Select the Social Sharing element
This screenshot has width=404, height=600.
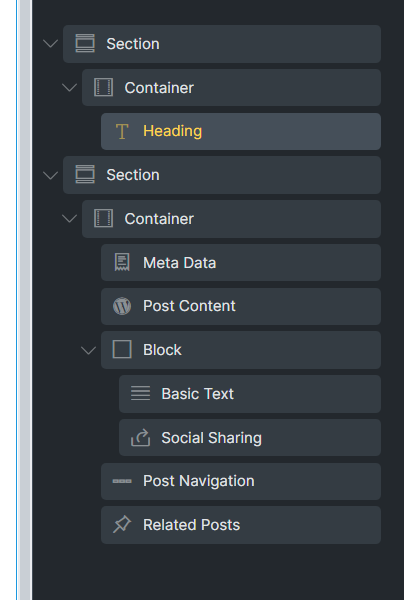point(250,437)
